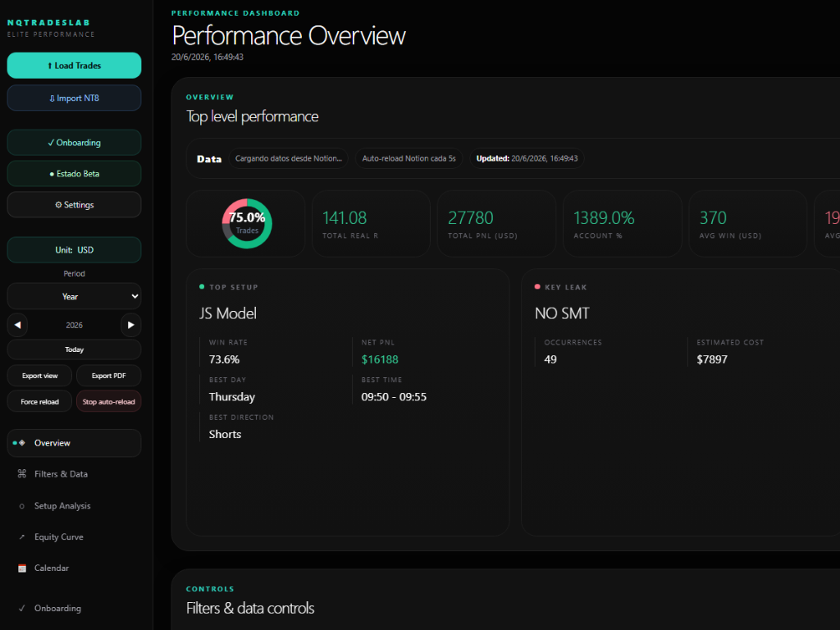840x630 pixels.
Task: Open the Equity Curve page
Action: tap(74, 536)
